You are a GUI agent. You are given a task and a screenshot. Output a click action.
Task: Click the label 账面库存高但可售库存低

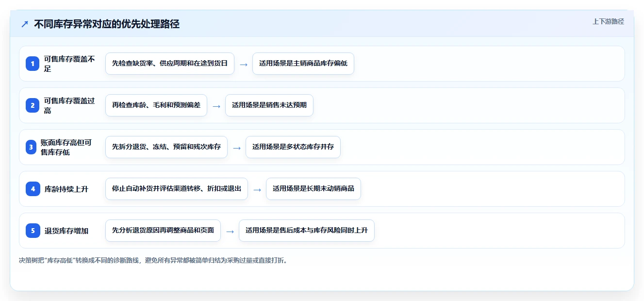point(66,147)
